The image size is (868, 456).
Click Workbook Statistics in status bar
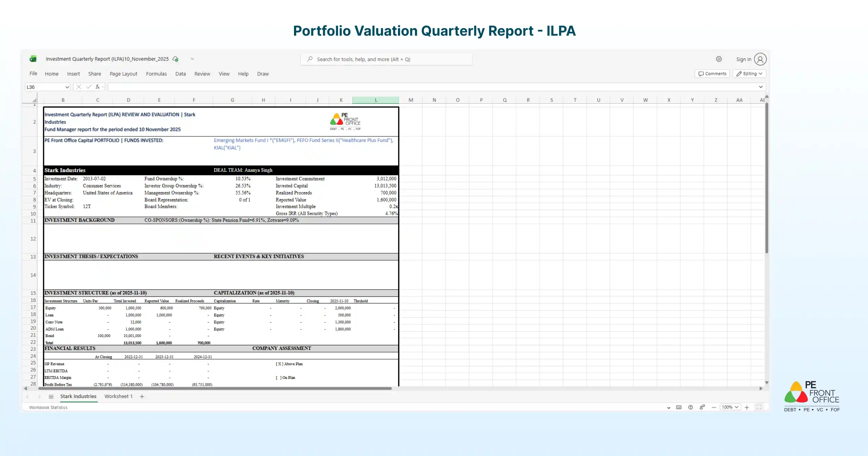48,407
